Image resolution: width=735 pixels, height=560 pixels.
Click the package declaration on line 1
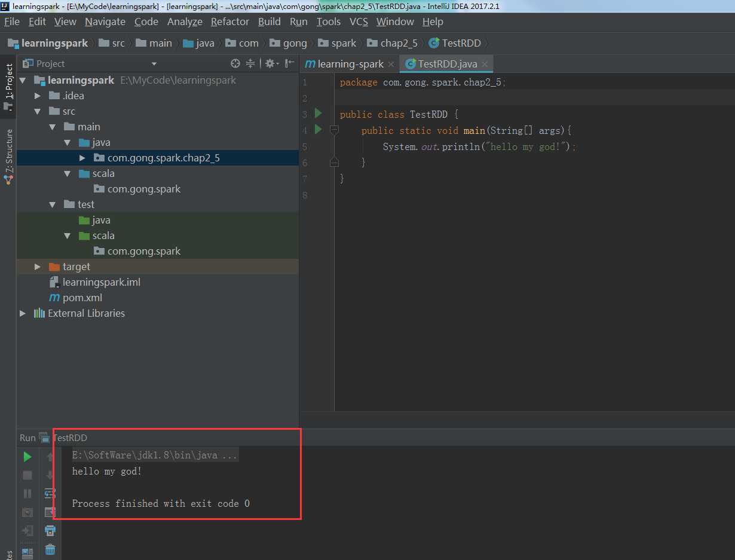(x=422, y=82)
